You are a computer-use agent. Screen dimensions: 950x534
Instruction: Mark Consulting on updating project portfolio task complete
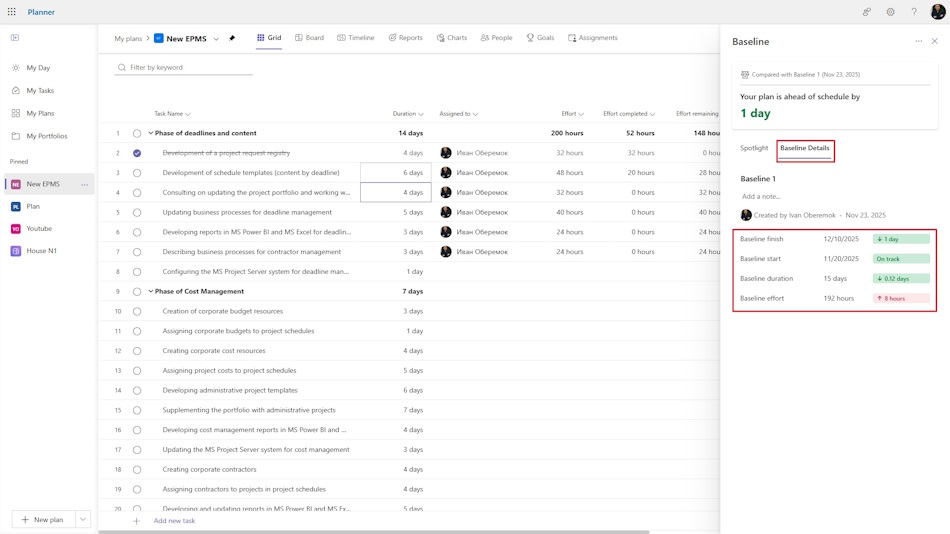tap(137, 193)
